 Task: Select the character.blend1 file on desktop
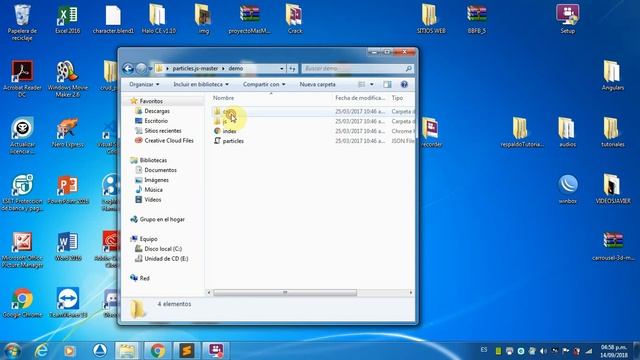pyautogui.click(x=113, y=19)
